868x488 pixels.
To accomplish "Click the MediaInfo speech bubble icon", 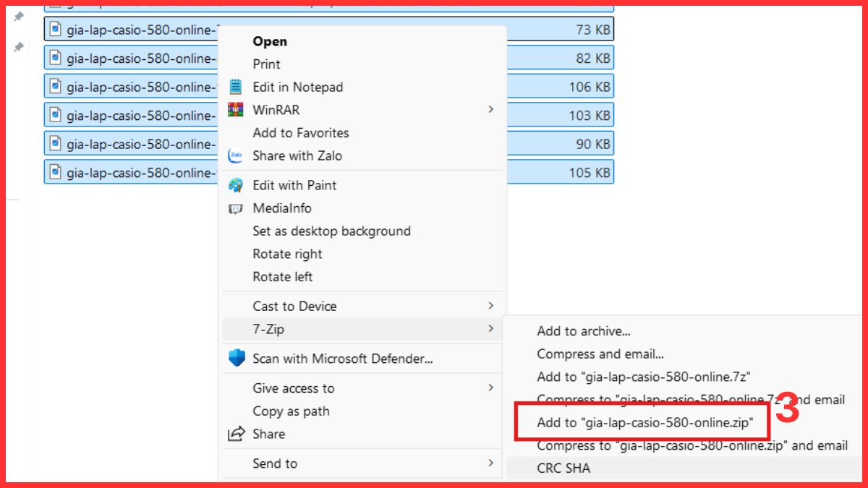I will pos(234,208).
